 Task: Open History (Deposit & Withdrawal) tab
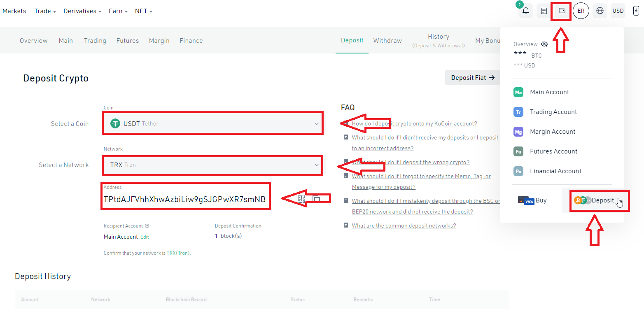tap(439, 41)
